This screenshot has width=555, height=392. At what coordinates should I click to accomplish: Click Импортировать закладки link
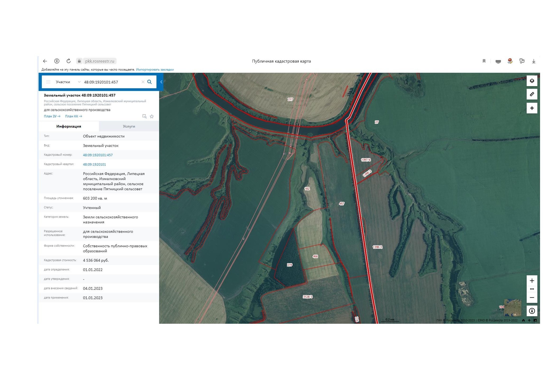click(155, 69)
